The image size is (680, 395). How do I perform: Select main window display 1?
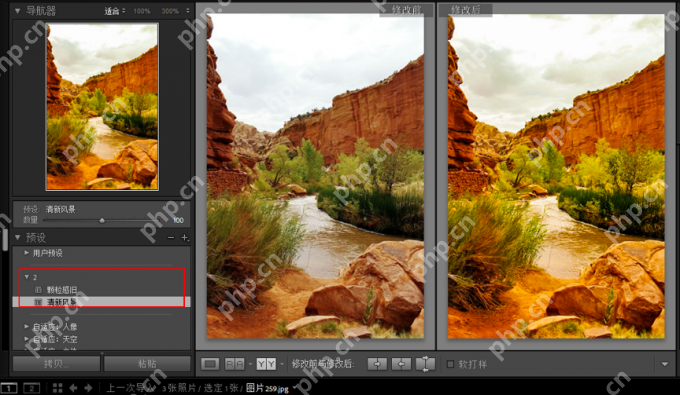click(9, 388)
